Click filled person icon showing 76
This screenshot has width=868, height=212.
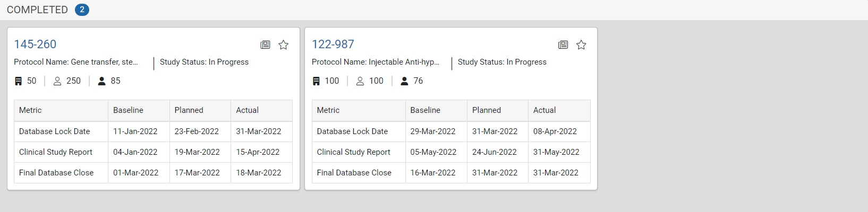pyautogui.click(x=405, y=81)
